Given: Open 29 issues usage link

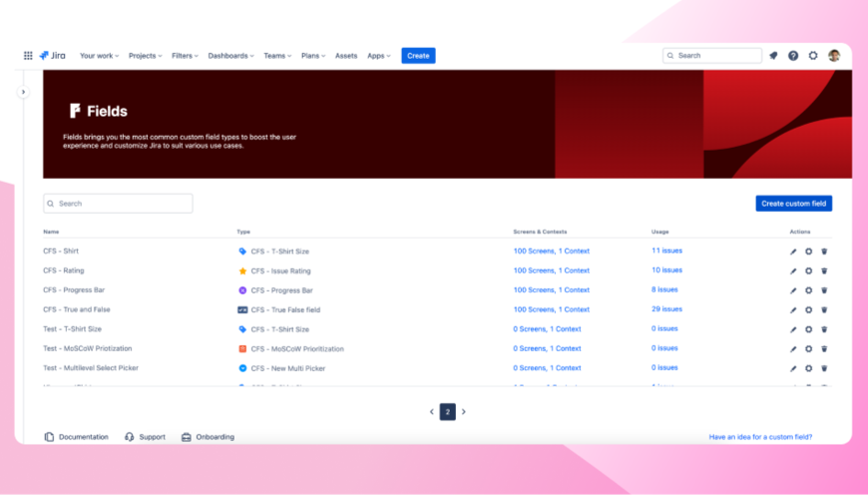Looking at the screenshot, I should 667,309.
